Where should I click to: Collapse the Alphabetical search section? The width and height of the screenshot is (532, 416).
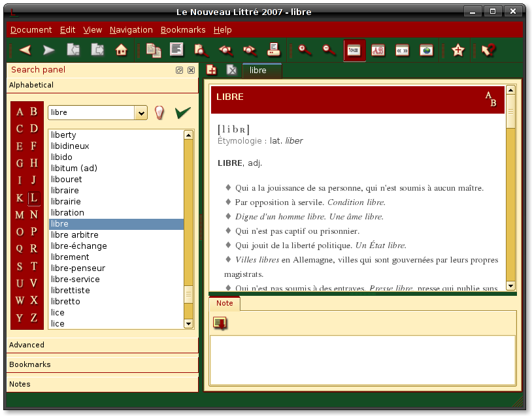[x=102, y=85]
